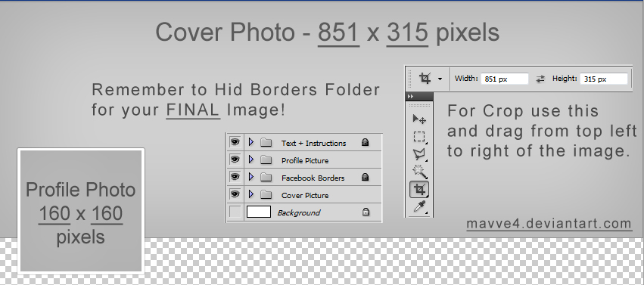This screenshot has width=644, height=285.
Task: Open the Crop tool preset dropdown arrow
Action: click(440, 79)
